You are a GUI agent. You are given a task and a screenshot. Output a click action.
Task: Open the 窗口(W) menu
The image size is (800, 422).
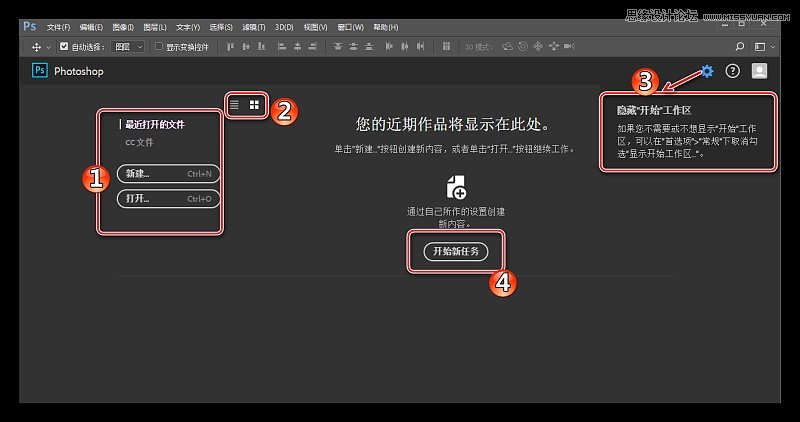tap(351, 27)
